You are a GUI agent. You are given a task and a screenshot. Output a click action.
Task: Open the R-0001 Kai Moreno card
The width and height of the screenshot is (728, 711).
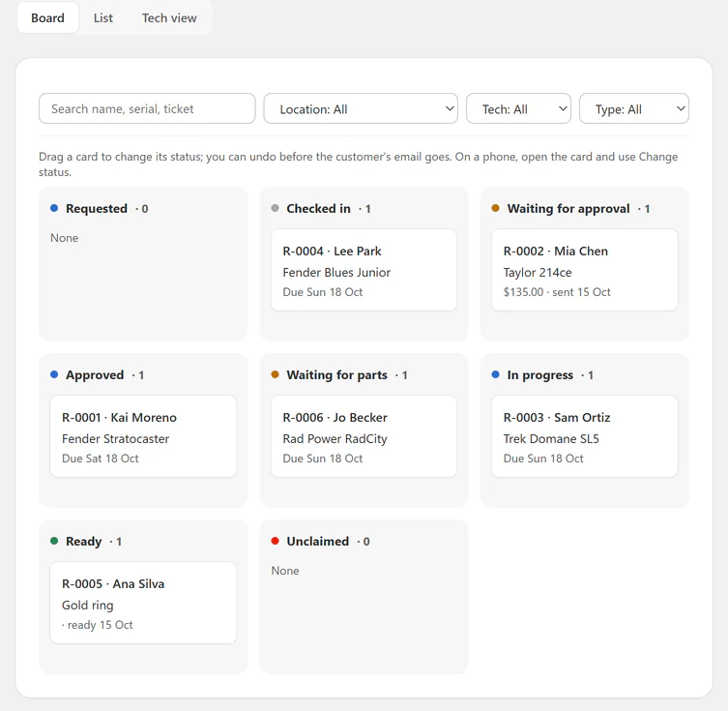tap(143, 436)
